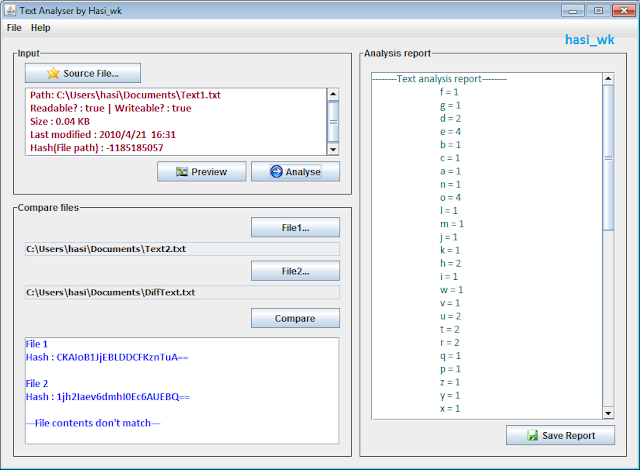Open the File menu
The image size is (640, 470).
click(14, 28)
